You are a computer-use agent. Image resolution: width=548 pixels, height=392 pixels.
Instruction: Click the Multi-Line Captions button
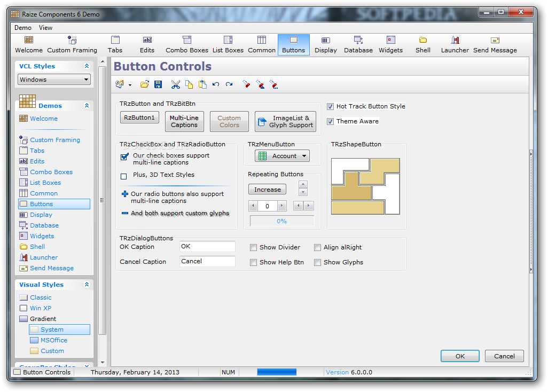[x=184, y=122]
